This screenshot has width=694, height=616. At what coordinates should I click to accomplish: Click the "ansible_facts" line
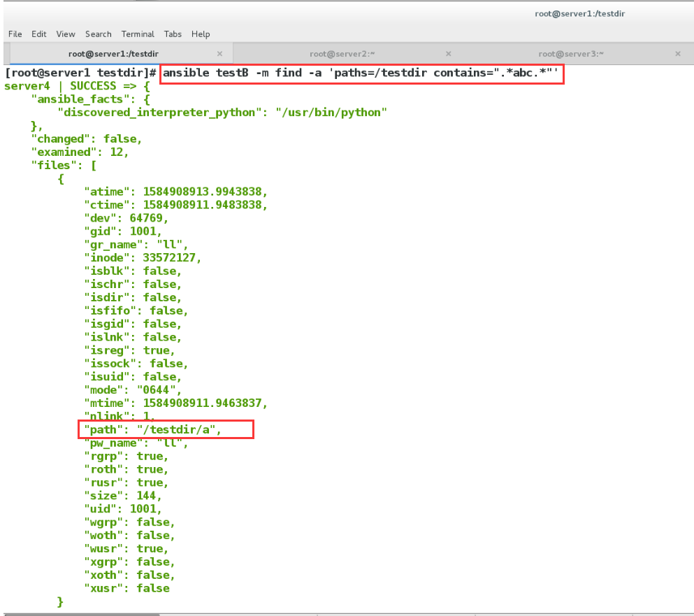pos(90,99)
